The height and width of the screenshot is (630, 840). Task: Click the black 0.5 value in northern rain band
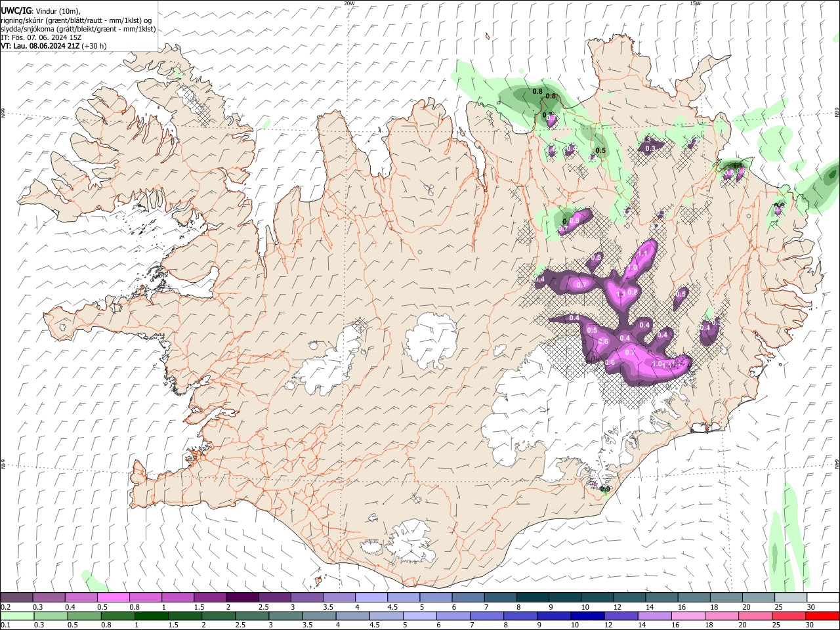click(600, 150)
